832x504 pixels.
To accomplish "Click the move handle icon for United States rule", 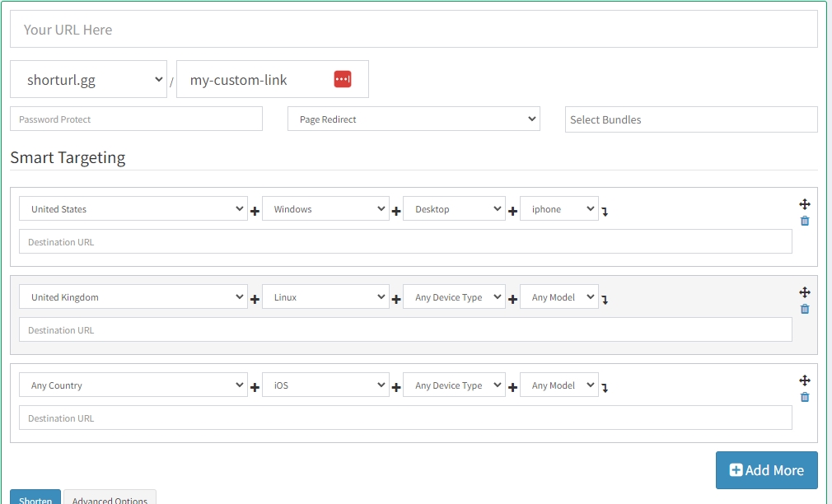I will [805, 204].
